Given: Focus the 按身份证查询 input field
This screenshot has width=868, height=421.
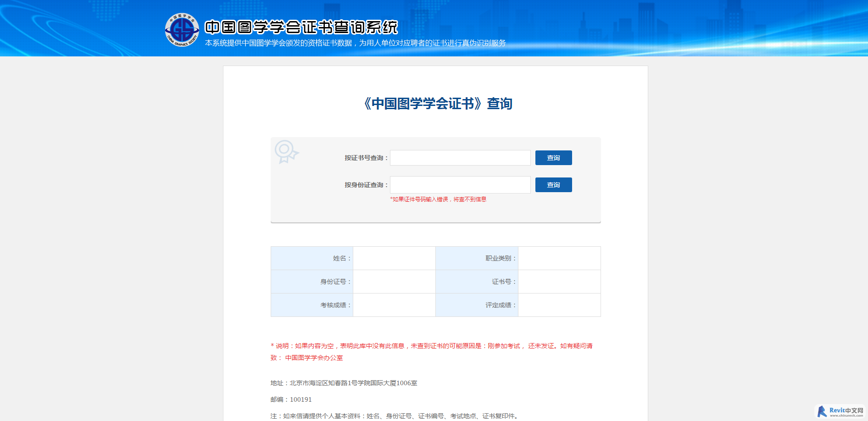Looking at the screenshot, I should [460, 185].
